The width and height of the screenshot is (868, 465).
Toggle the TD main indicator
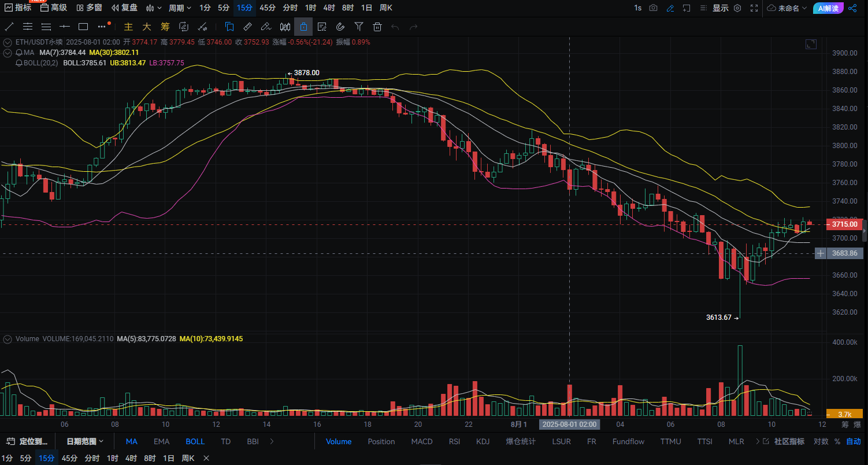pyautogui.click(x=225, y=441)
